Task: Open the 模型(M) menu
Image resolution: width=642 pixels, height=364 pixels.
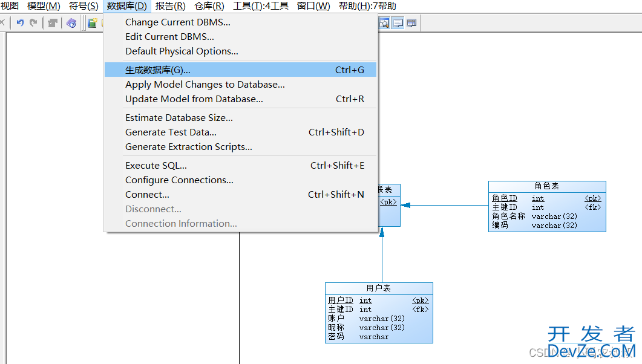Action: 44,6
